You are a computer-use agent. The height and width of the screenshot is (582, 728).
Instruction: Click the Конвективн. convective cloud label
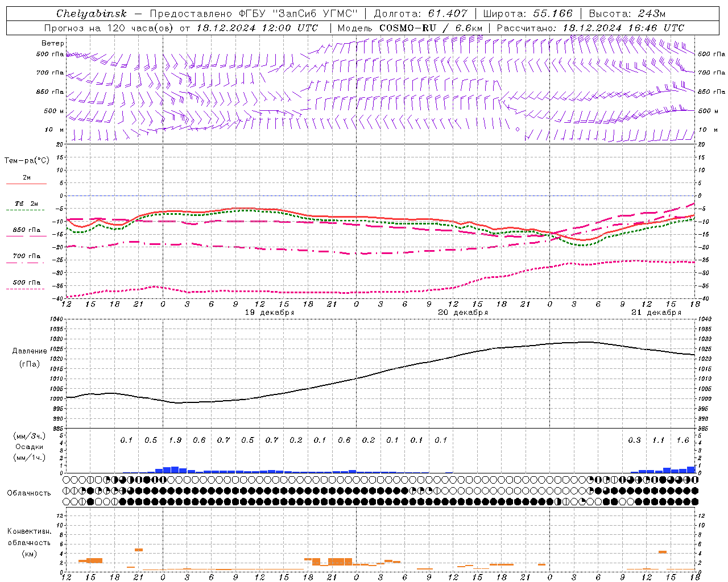[29, 531]
